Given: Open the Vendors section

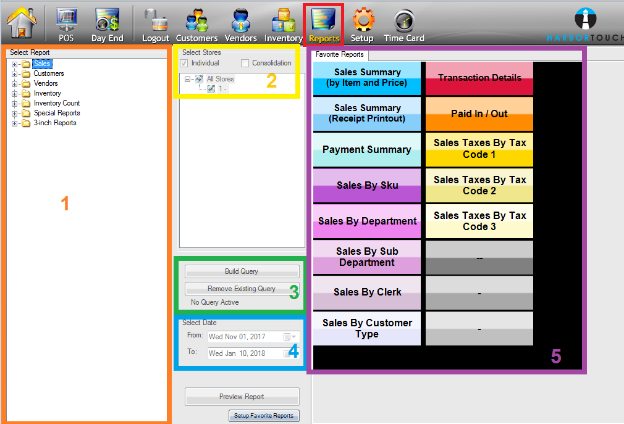Looking at the screenshot, I should [241, 20].
